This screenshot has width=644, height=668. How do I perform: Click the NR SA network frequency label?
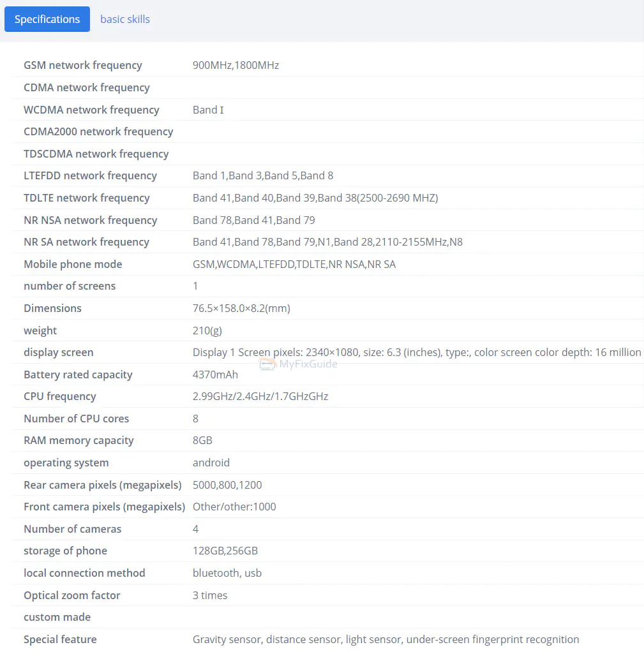87,242
